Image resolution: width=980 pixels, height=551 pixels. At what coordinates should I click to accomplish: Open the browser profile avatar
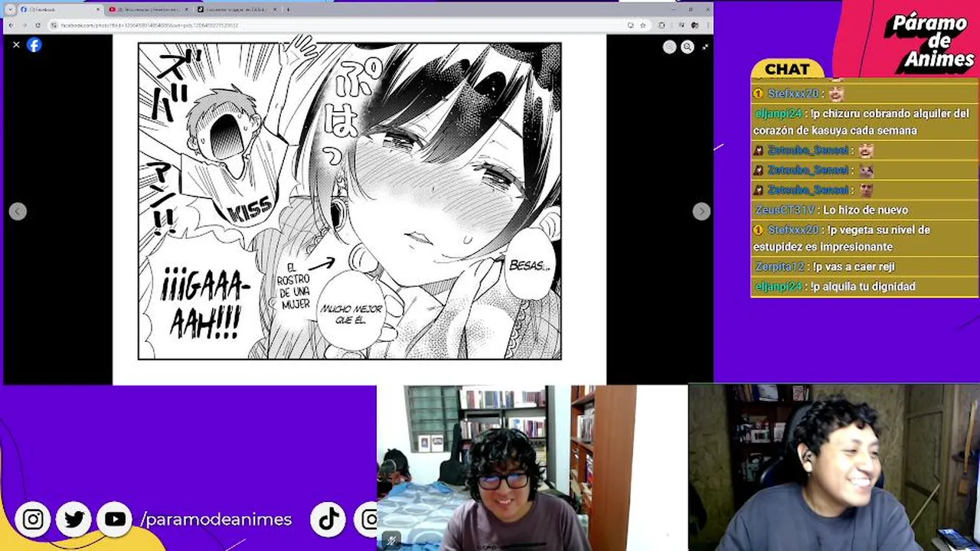695,25
